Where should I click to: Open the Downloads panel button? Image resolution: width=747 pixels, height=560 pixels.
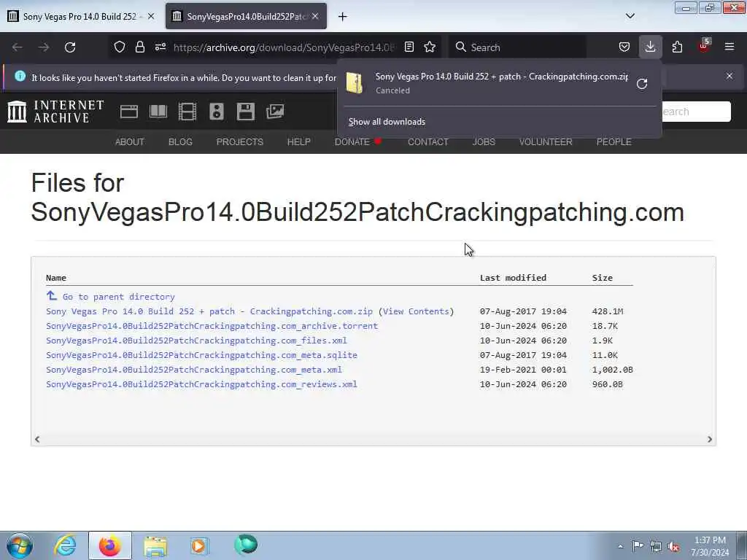coord(650,47)
